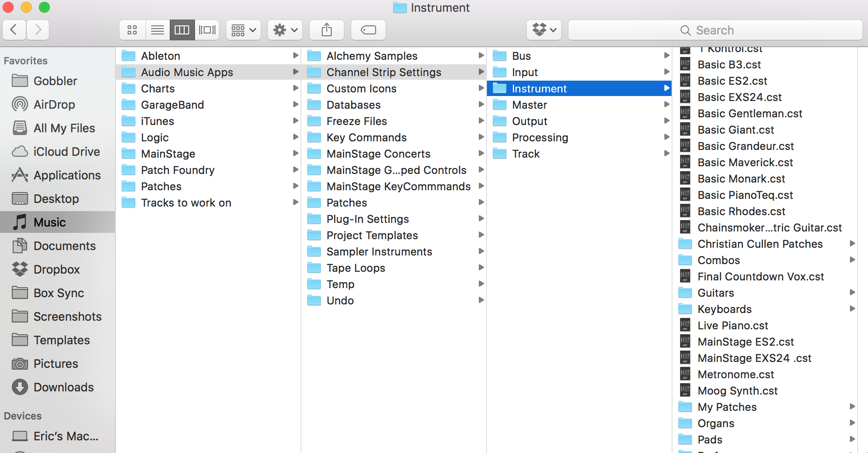This screenshot has width=868, height=453.
Task: Select Music in the sidebar
Action: click(57, 222)
